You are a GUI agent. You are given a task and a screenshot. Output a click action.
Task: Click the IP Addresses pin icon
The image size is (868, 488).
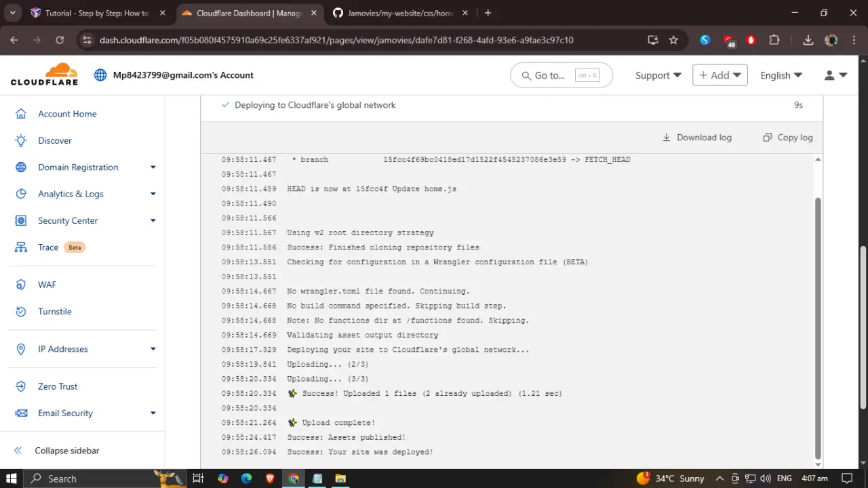coord(21,349)
